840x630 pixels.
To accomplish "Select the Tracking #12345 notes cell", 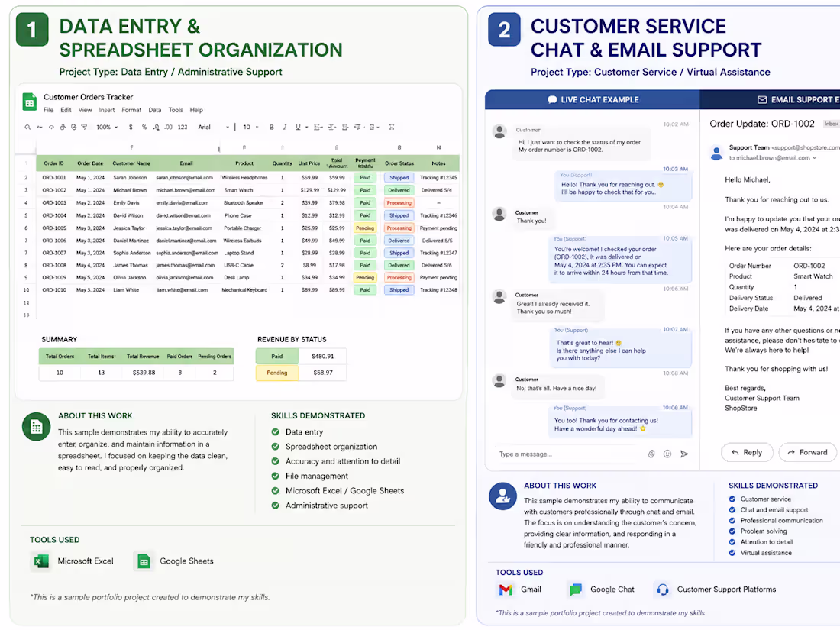I will pyautogui.click(x=438, y=178).
